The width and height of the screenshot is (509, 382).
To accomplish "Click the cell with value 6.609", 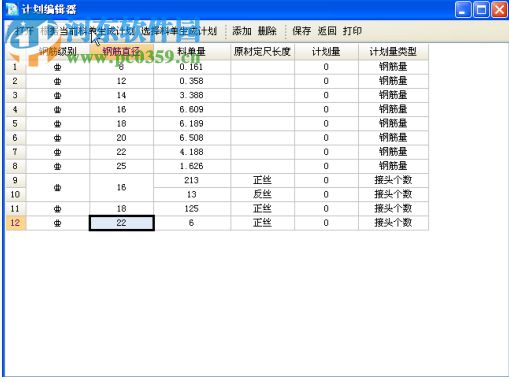I will tap(192, 109).
